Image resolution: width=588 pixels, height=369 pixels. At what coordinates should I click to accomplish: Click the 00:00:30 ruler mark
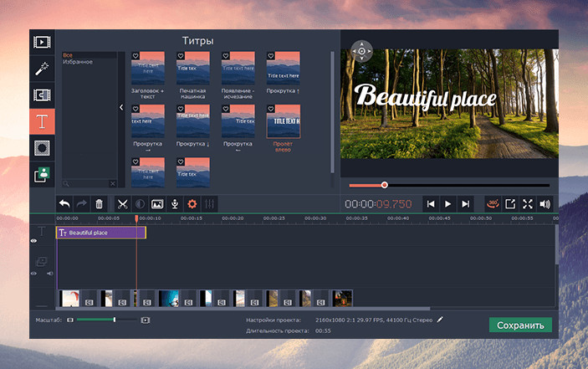315,218
